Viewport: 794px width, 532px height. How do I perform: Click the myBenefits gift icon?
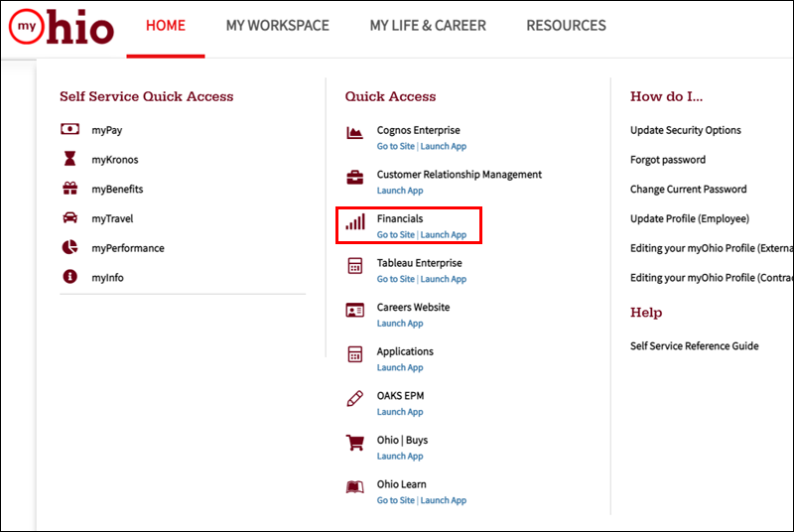69,189
